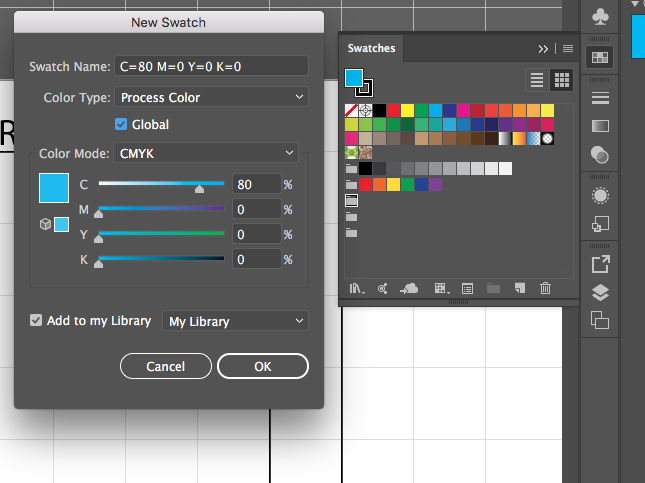Open the Swatches panel flyout menu
Screen dimensions: 645x483
[567, 48]
